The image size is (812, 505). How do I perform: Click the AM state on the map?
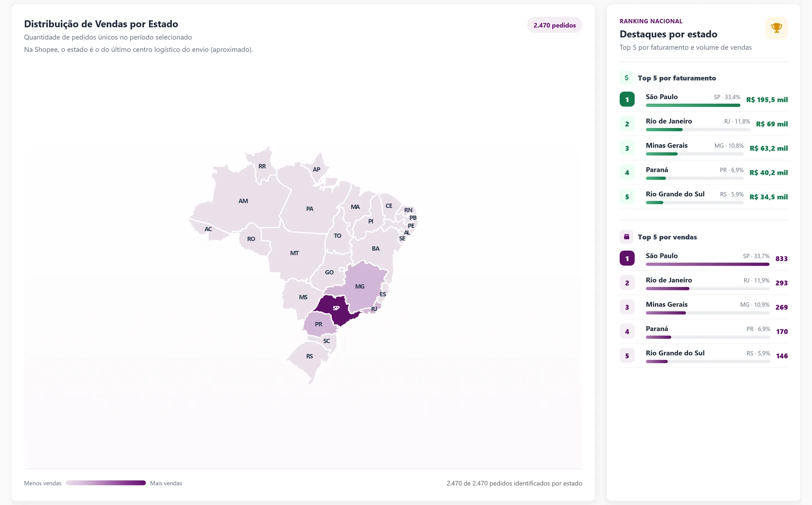click(x=243, y=201)
